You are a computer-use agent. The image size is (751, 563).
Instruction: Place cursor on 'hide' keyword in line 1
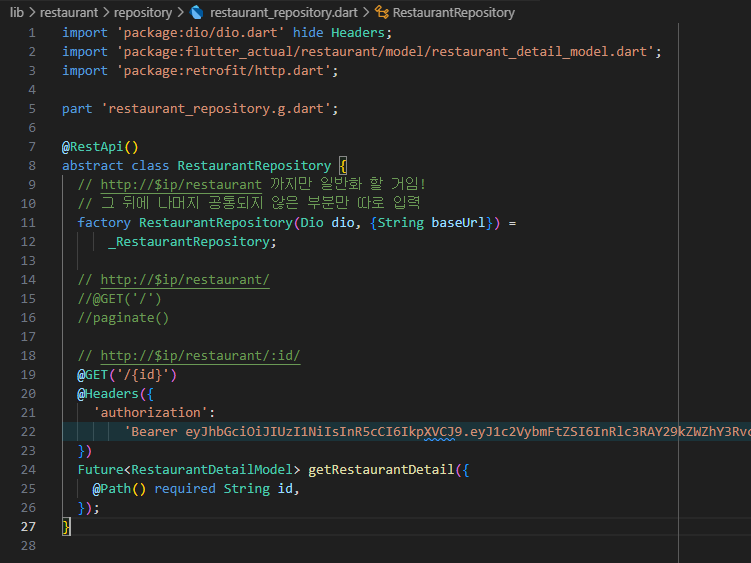click(308, 33)
